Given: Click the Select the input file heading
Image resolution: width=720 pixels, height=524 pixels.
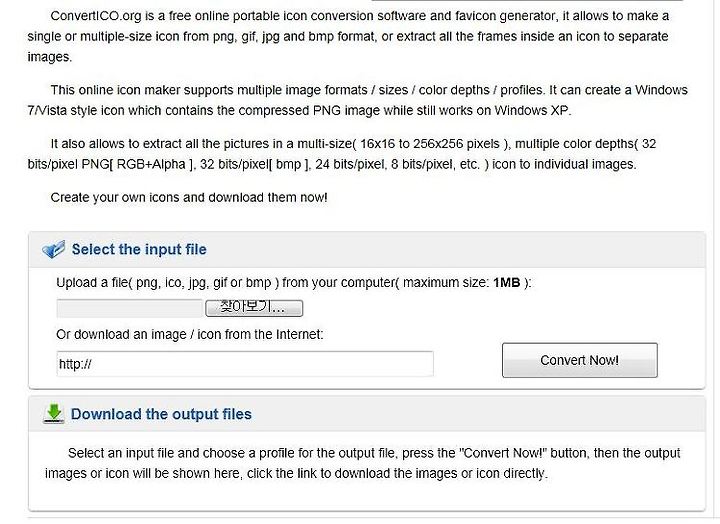Looking at the screenshot, I should point(139,249).
